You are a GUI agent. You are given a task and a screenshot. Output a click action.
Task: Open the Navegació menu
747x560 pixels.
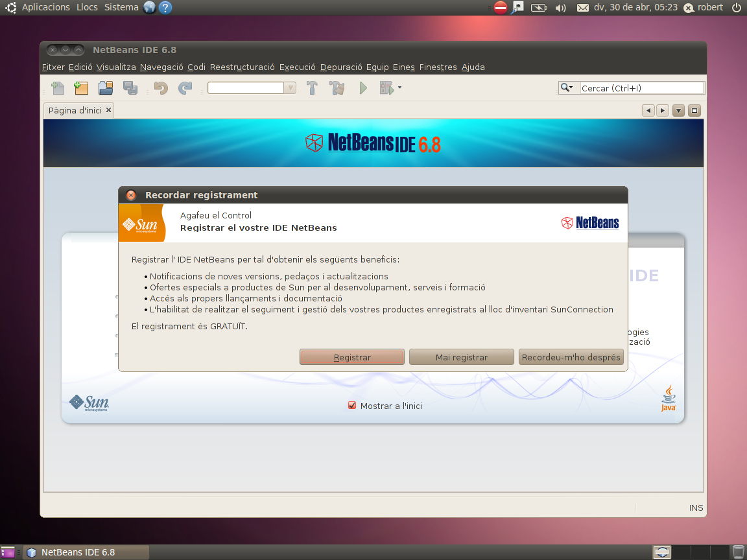tap(161, 67)
